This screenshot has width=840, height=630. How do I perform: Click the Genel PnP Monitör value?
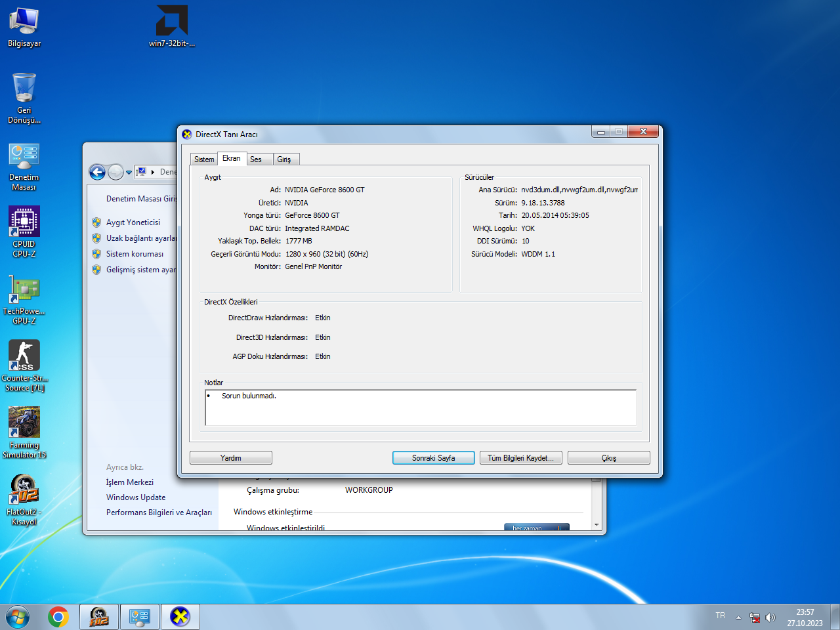coord(314,266)
